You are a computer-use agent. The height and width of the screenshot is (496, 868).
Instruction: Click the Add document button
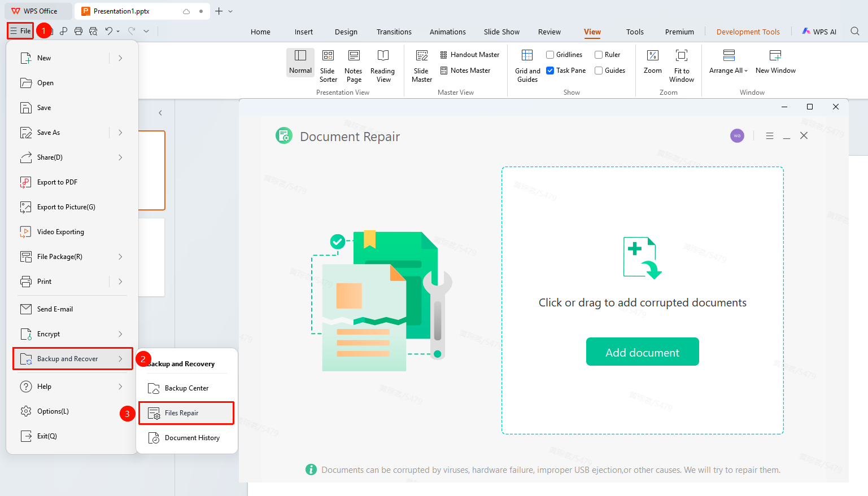643,352
